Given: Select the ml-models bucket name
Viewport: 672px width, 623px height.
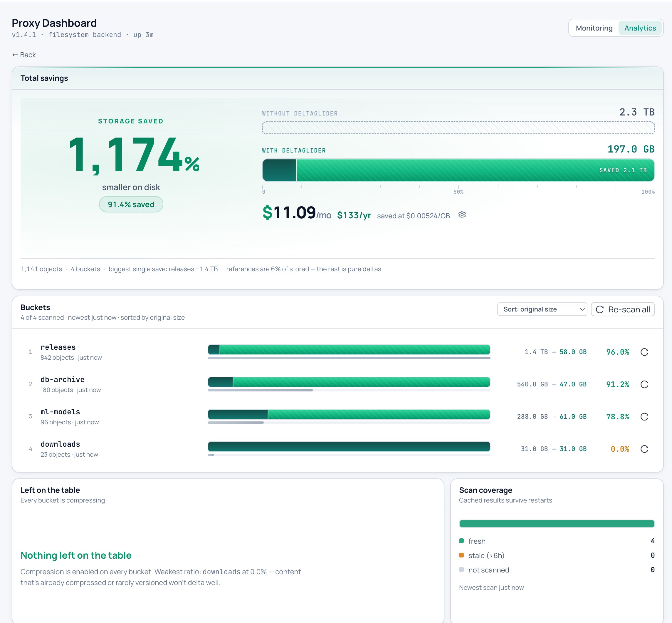Looking at the screenshot, I should (x=60, y=412).
